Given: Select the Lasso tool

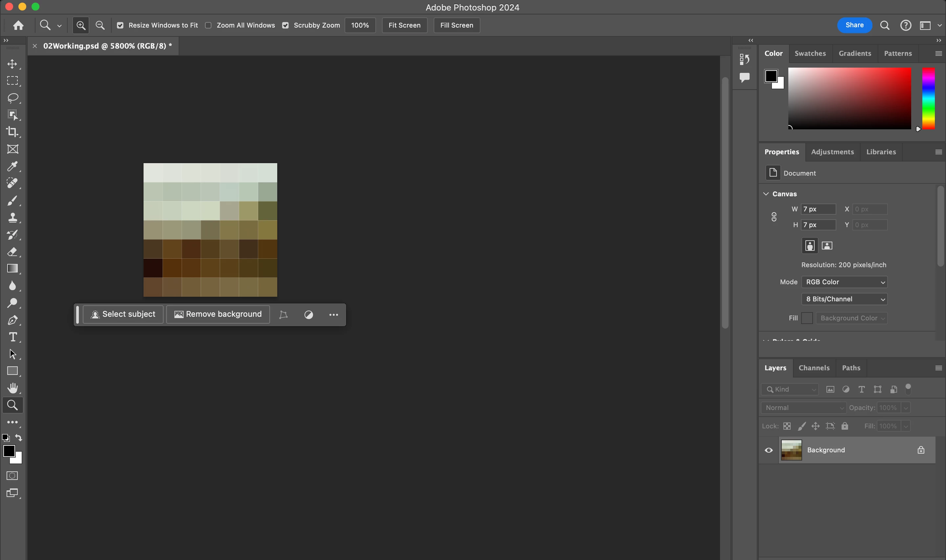Looking at the screenshot, I should point(12,98).
